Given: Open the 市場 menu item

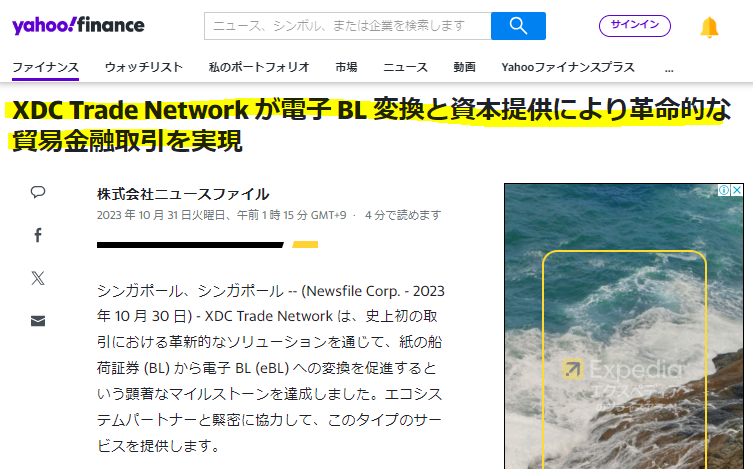Looking at the screenshot, I should 346,67.
